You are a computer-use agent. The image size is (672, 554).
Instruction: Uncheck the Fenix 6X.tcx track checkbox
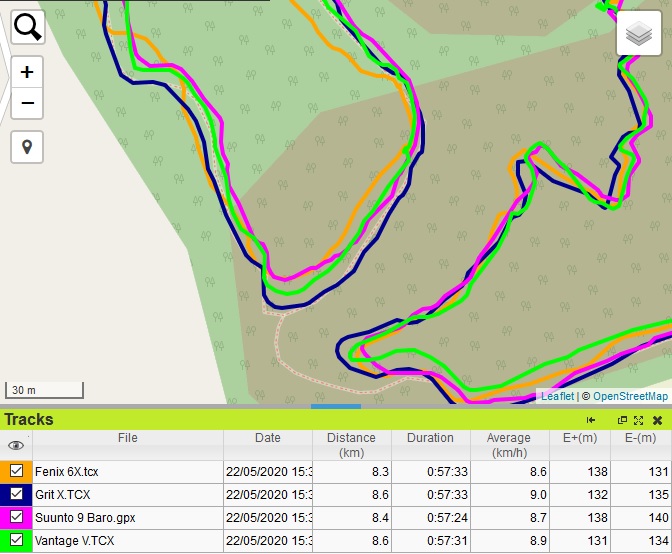pyautogui.click(x=17, y=470)
